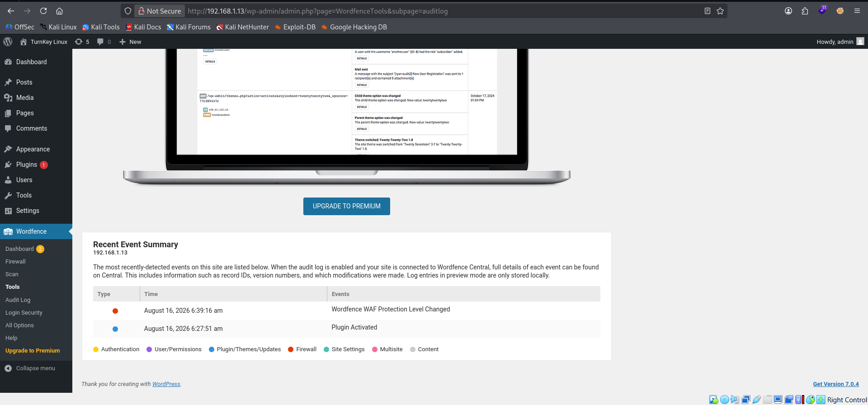Click red Firewall legend color dot
Screen dimensions: 868x405
click(291, 349)
